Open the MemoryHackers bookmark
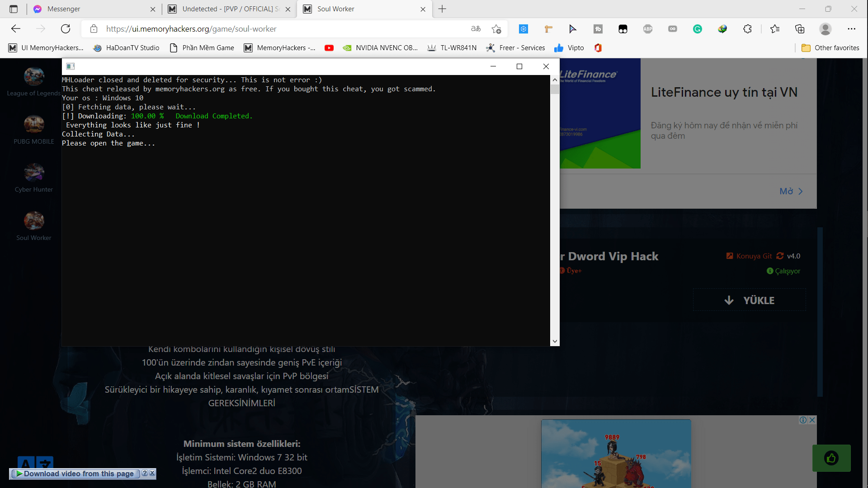Viewport: 868px width, 488px height. coord(279,48)
